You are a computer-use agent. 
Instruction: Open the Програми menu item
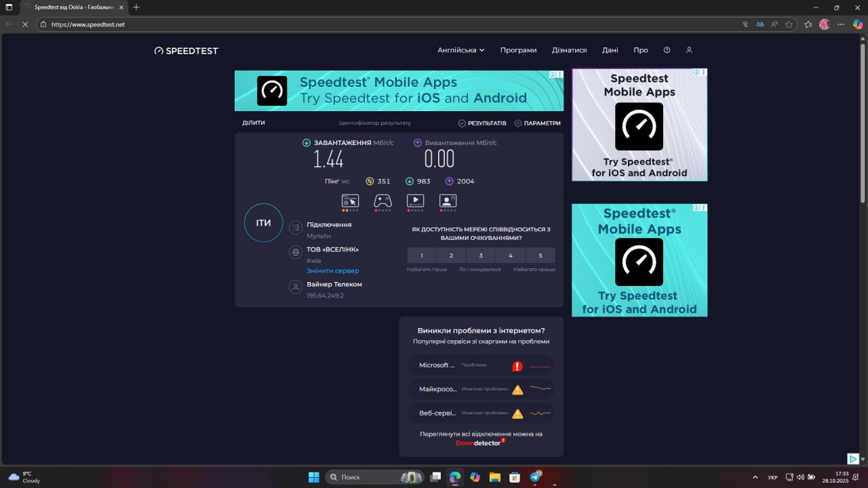(518, 50)
